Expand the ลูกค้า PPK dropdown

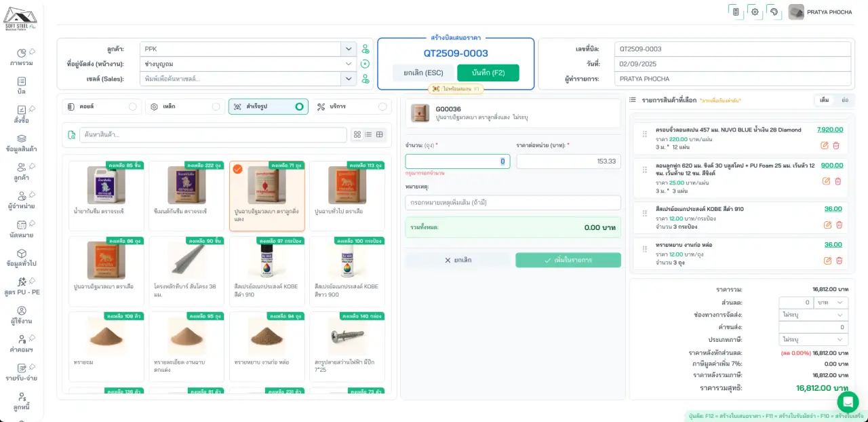[x=349, y=49]
